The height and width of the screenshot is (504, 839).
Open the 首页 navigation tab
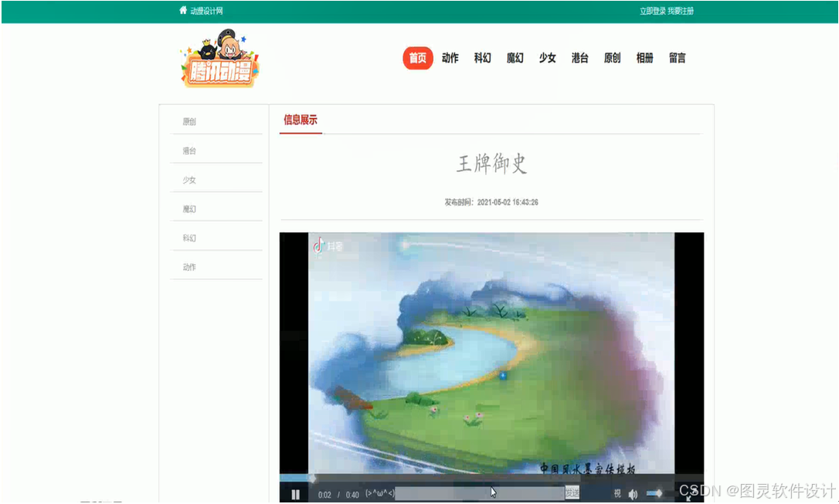417,58
